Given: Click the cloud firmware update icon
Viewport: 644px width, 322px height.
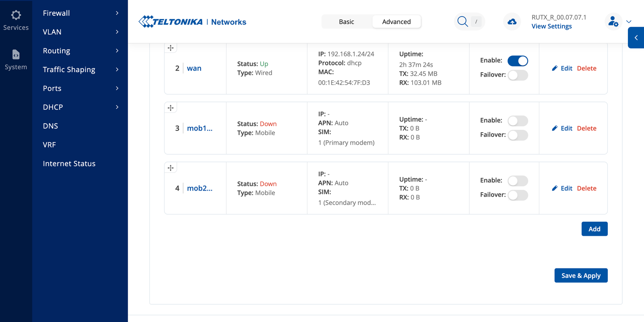Looking at the screenshot, I should click(512, 22).
